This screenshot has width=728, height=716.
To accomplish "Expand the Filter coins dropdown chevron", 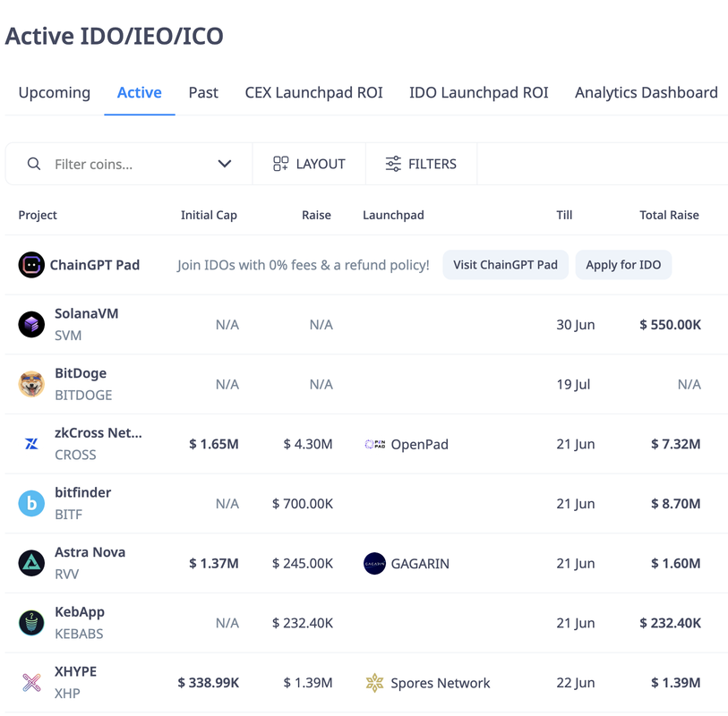I will click(x=225, y=164).
